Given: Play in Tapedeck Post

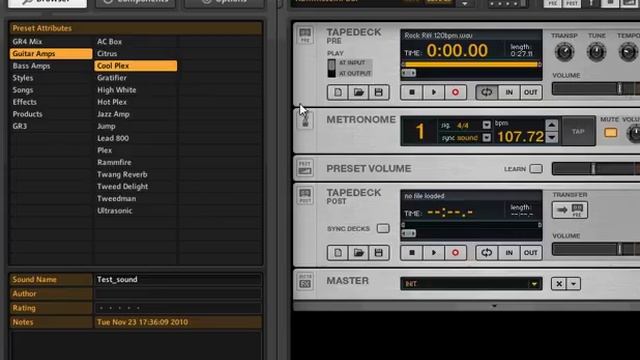Looking at the screenshot, I should [433, 253].
